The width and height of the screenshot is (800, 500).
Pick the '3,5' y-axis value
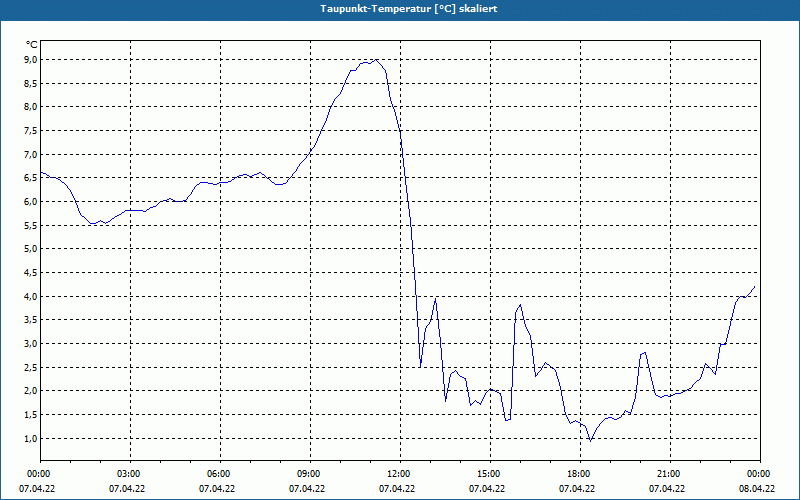(31, 320)
